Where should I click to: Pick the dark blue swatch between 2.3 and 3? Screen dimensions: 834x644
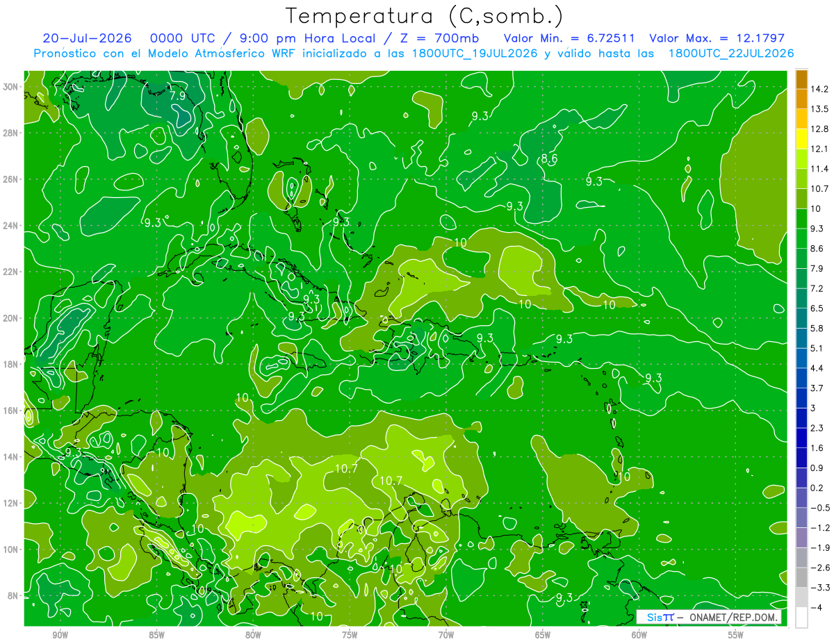pyautogui.click(x=801, y=418)
